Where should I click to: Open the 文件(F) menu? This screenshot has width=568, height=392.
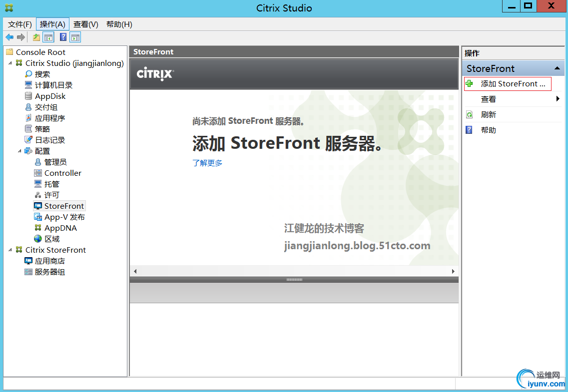[20, 24]
